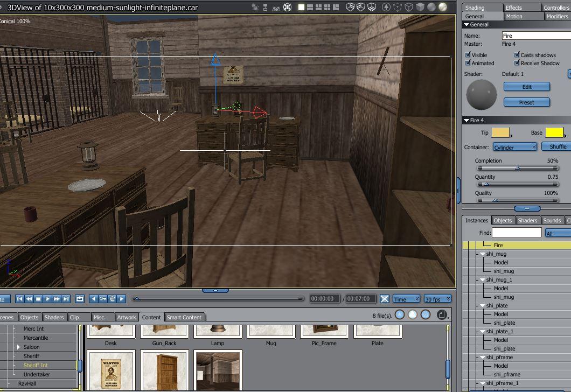This screenshot has height=392, width=571.
Task: Select two horizontal views layout icon
Action: click(310, 8)
